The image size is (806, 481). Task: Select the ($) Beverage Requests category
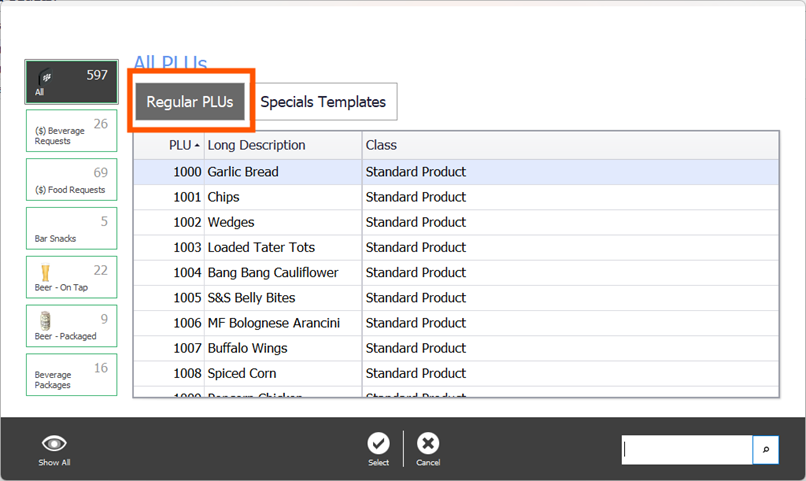[x=72, y=131]
